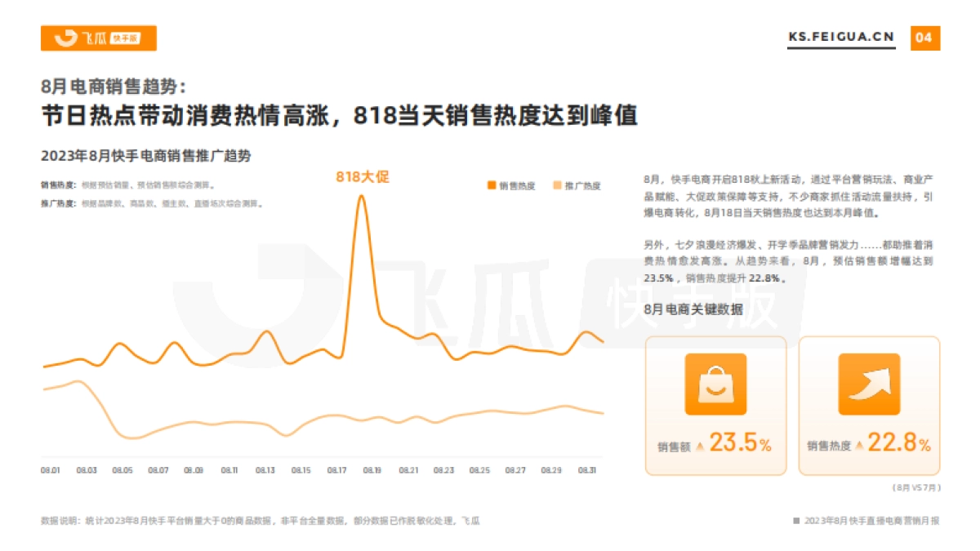Toggle the 推广热度 legend entry
Screen dimensions: 980x551
click(x=581, y=185)
